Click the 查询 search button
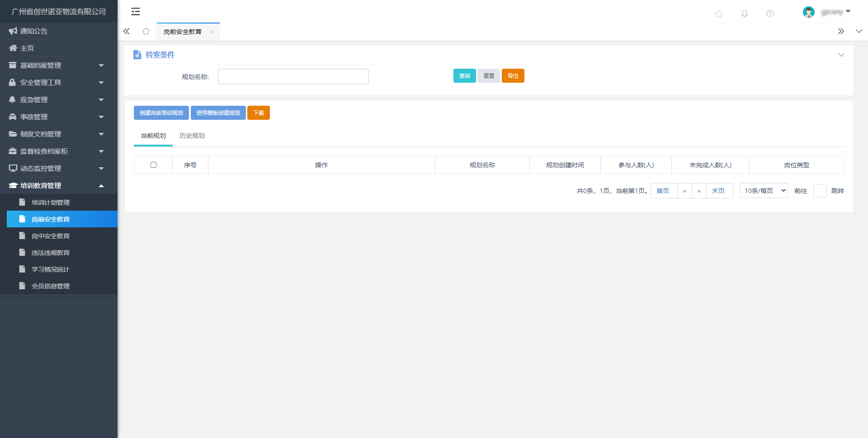Screen dimensions: 868x438 (x=464, y=76)
